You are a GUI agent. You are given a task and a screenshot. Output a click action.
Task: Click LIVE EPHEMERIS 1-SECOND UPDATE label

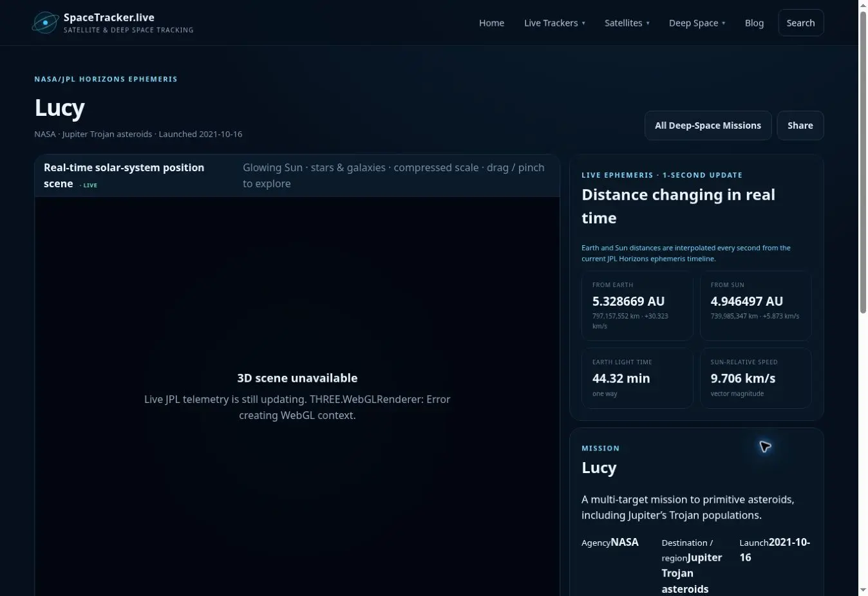tap(662, 175)
